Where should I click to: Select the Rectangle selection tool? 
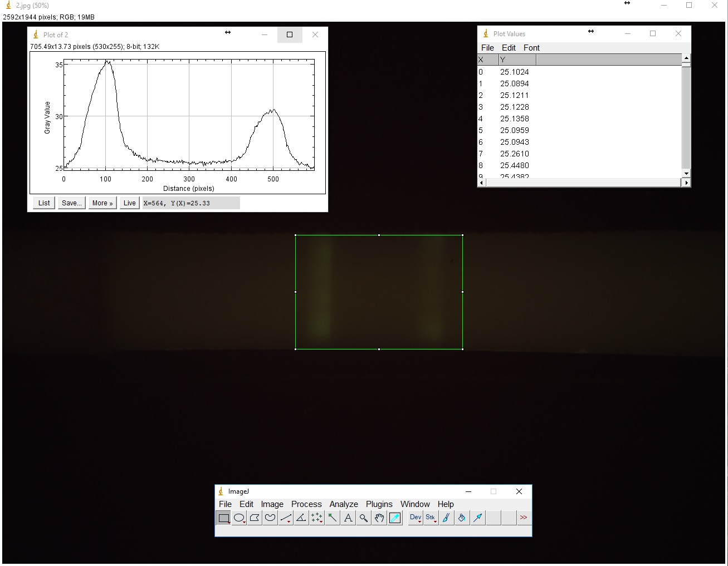click(223, 518)
